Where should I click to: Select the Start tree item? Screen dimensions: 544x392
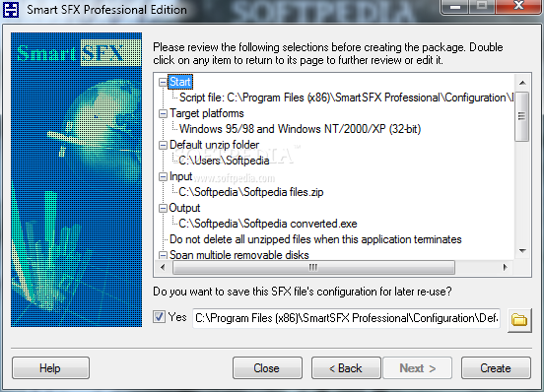(x=180, y=82)
